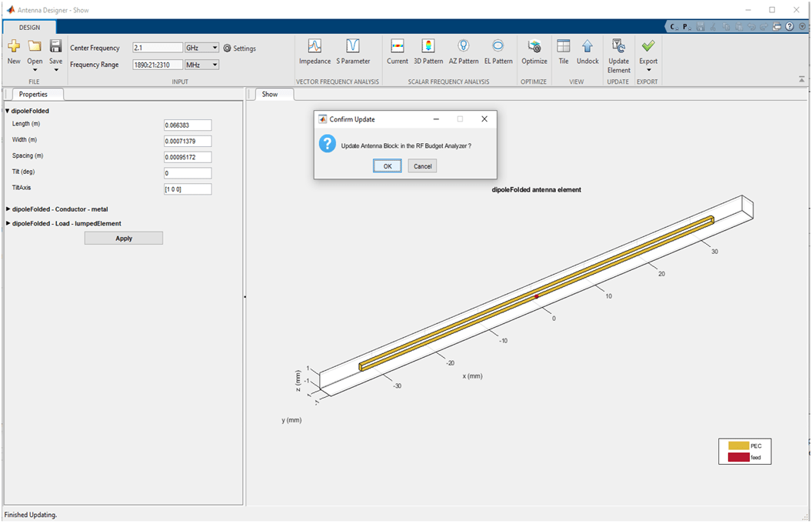Launch the Optimize tool
The width and height of the screenshot is (812, 524).
(x=534, y=52)
